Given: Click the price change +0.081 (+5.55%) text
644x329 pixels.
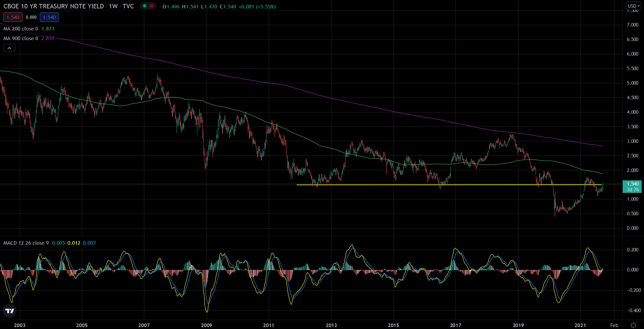Looking at the screenshot, I should point(257,6).
